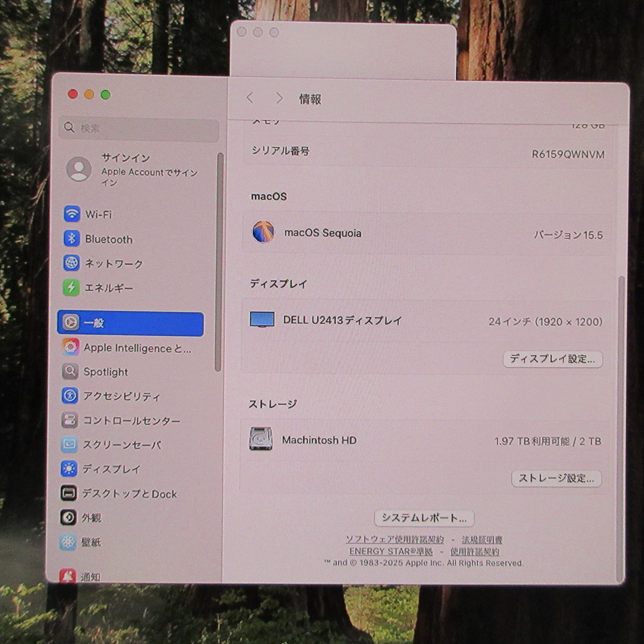
Task: Open the アクセシビリティ icon
Action: pos(70,396)
